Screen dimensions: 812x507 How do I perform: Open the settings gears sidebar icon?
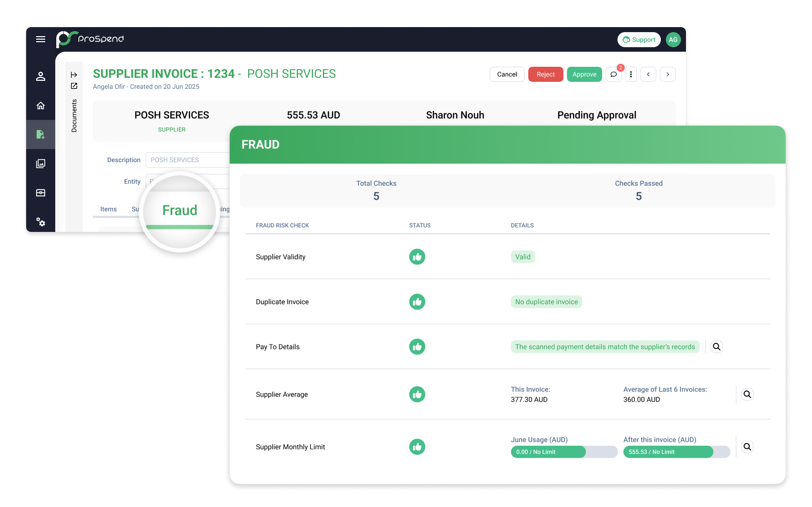(x=41, y=222)
